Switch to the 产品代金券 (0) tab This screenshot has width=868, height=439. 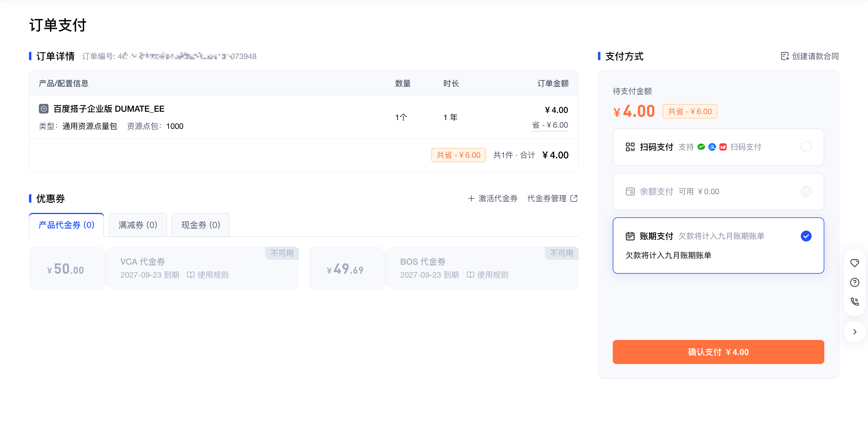point(66,225)
